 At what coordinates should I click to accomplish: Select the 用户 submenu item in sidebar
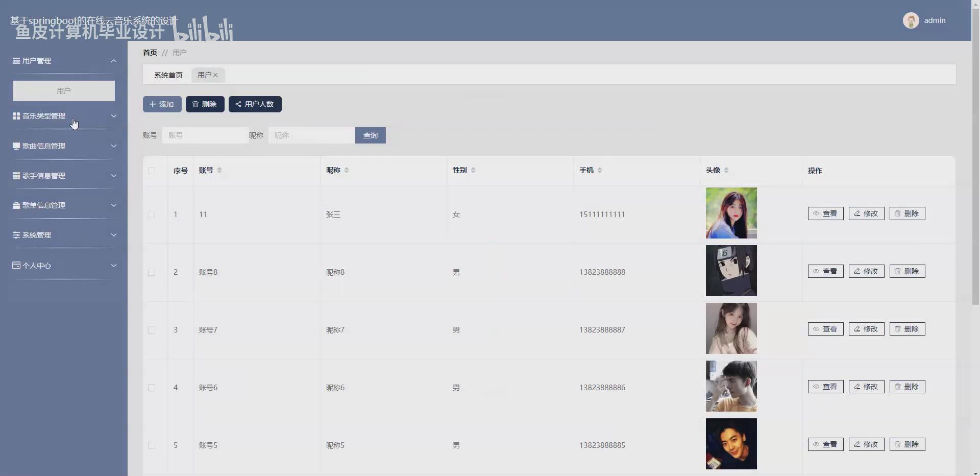[64, 91]
